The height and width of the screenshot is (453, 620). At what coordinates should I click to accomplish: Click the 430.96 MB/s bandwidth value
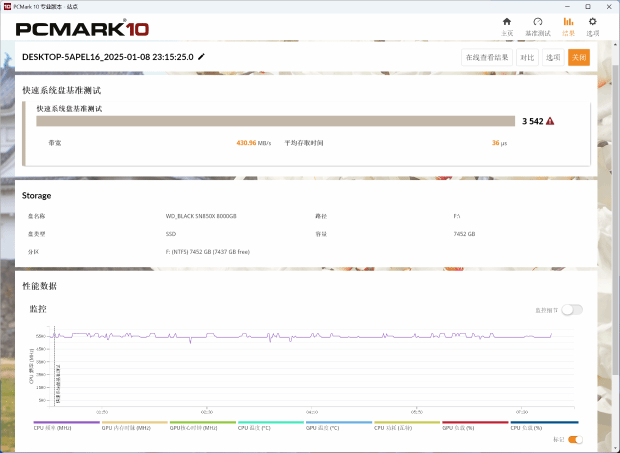[x=254, y=143]
